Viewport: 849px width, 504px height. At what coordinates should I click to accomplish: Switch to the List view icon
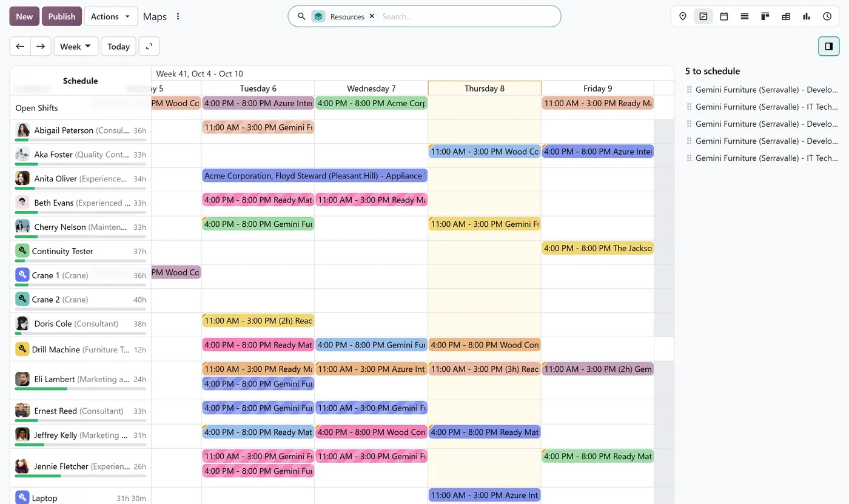pyautogui.click(x=745, y=16)
